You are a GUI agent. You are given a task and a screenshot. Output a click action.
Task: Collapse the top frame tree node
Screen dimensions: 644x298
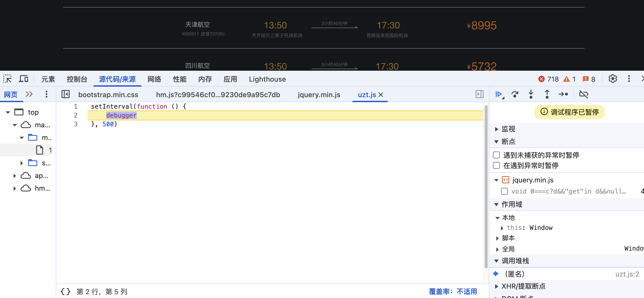[8, 112]
